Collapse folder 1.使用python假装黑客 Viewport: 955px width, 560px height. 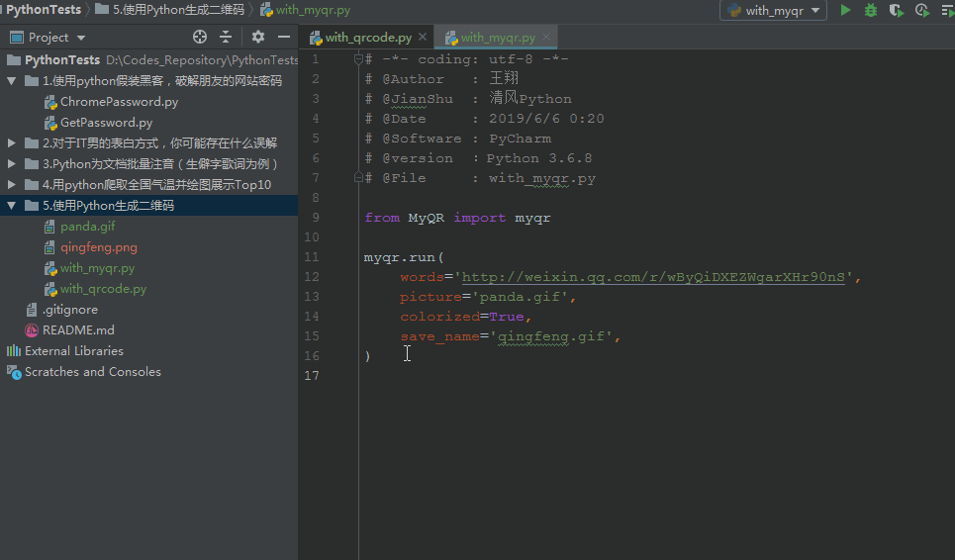click(x=12, y=81)
